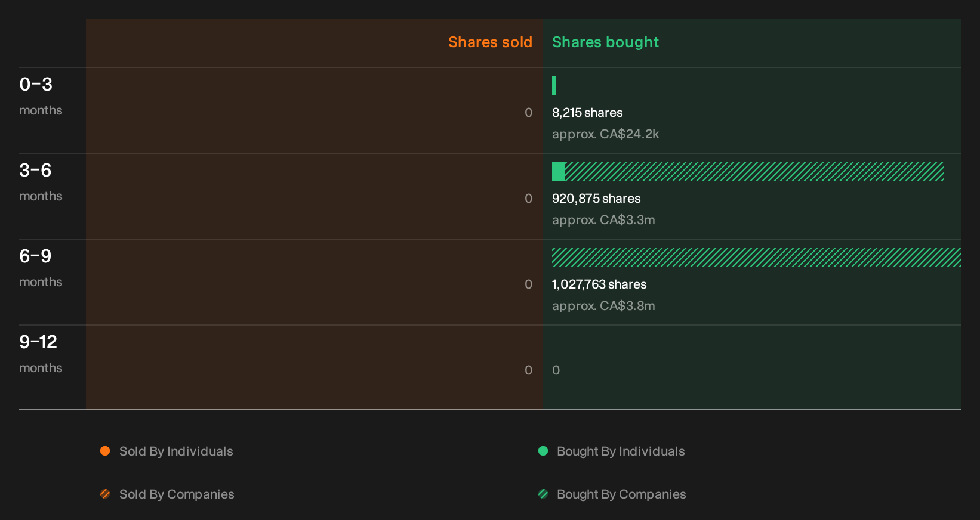Click the shares sold 0 in 0-3 months row

tap(528, 113)
